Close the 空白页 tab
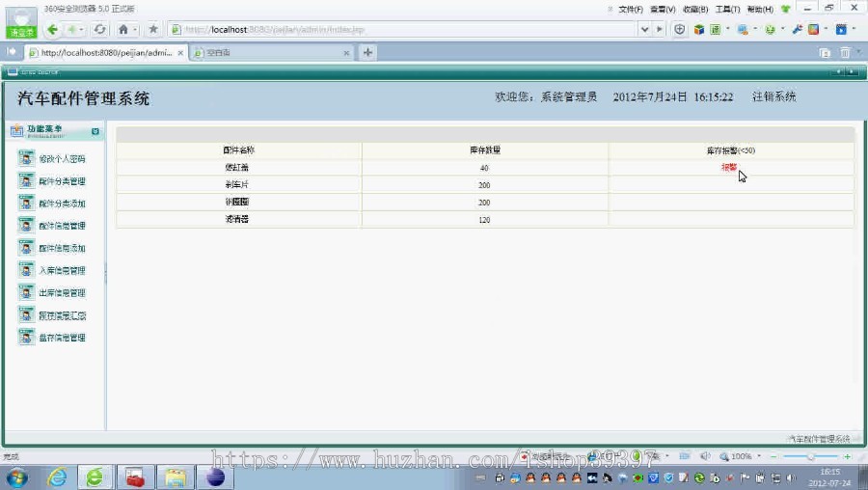Viewport: 868px width, 490px height. coord(346,53)
